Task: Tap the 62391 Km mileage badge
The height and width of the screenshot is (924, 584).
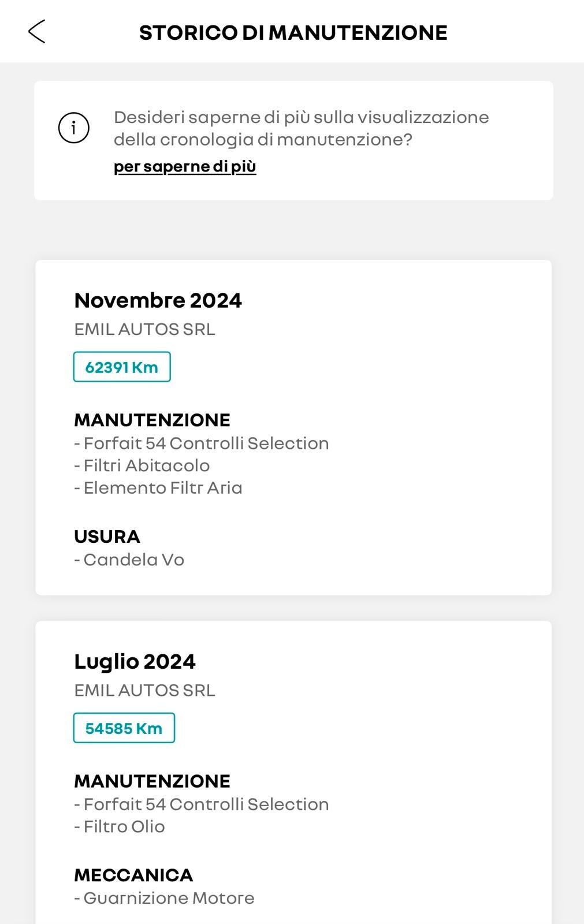Action: [x=122, y=367]
